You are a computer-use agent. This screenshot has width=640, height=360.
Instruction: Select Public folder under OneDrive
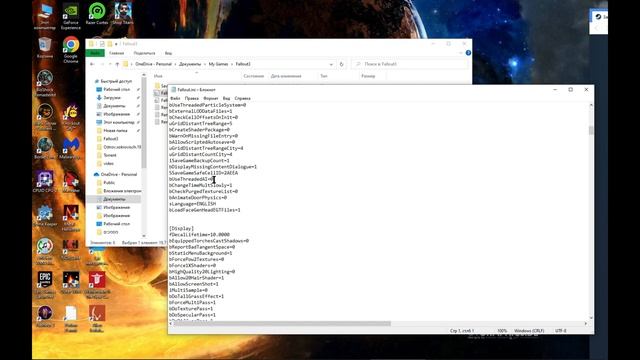[109, 182]
